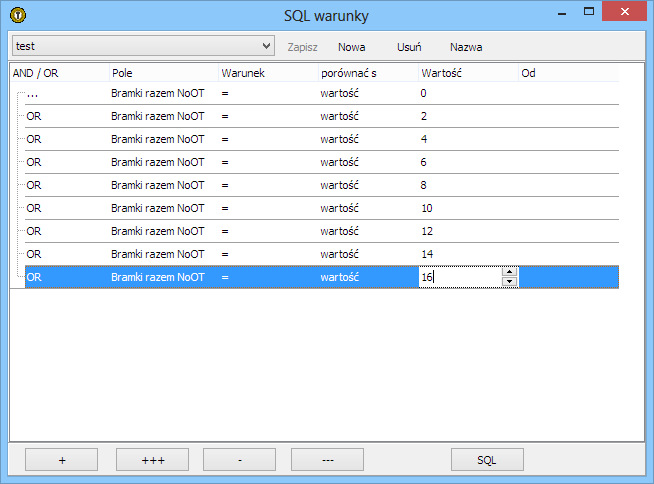Open the 'test' condition set dropdown
Image resolution: width=654 pixels, height=484 pixels.
click(x=143, y=46)
